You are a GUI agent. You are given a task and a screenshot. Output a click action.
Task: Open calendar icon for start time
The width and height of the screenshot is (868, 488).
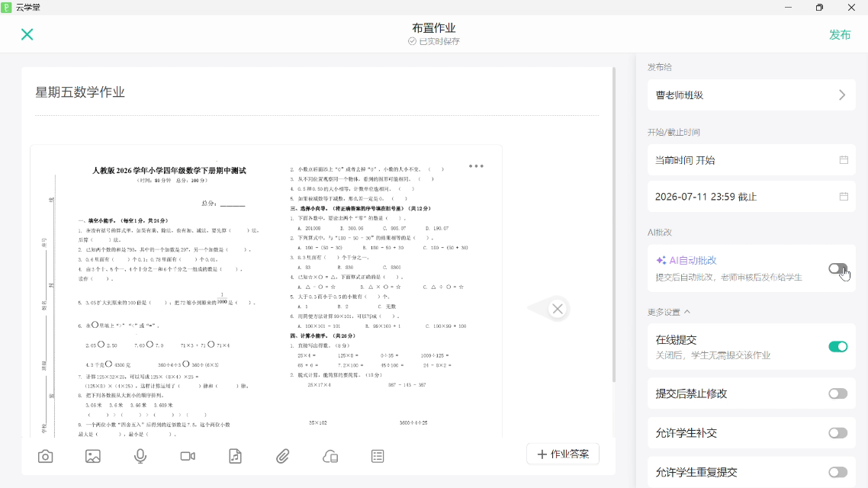844,160
